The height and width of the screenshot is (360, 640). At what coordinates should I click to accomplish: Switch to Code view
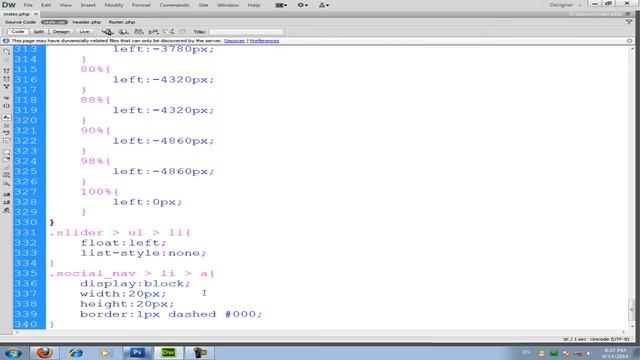[x=18, y=31]
